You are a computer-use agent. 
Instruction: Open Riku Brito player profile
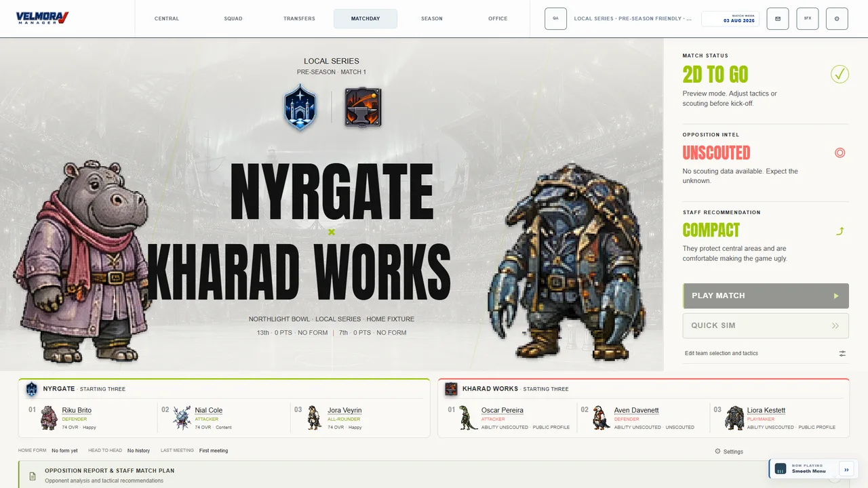click(x=77, y=410)
